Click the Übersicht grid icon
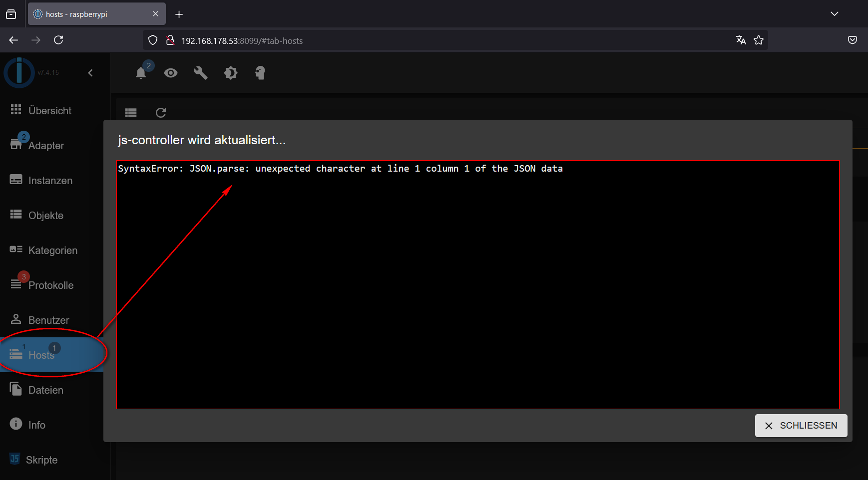This screenshot has width=868, height=480. click(x=16, y=109)
